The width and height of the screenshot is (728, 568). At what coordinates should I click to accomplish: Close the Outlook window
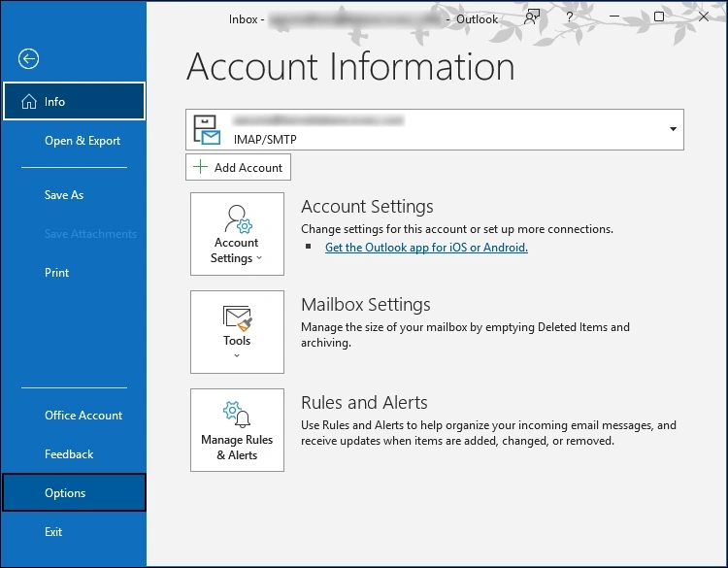coord(704,17)
